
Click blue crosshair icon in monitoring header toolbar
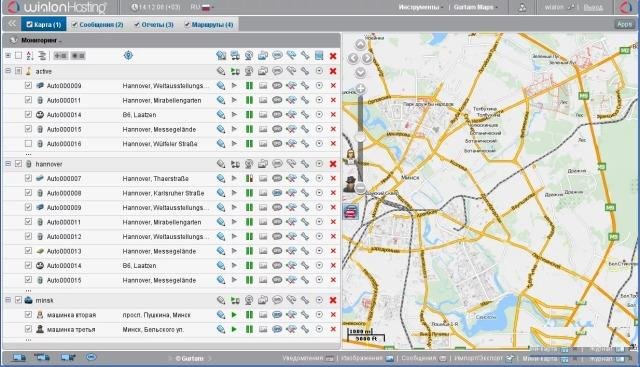click(x=128, y=55)
